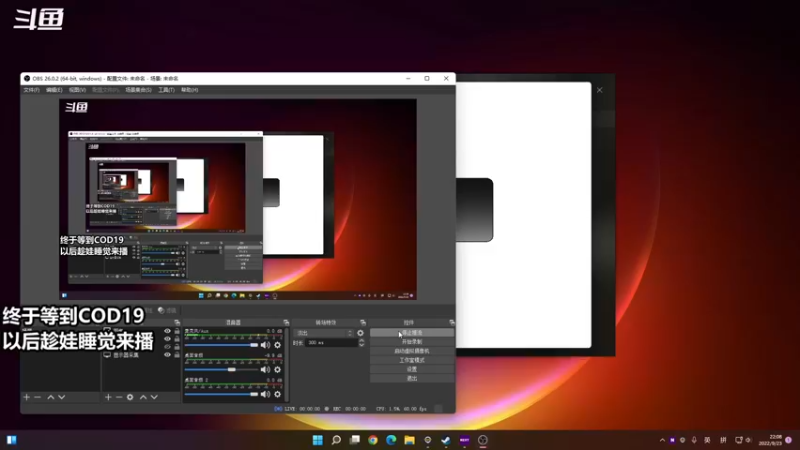Open the Widgets button on taskbar
The width and height of the screenshot is (800, 450).
[x=11, y=440]
